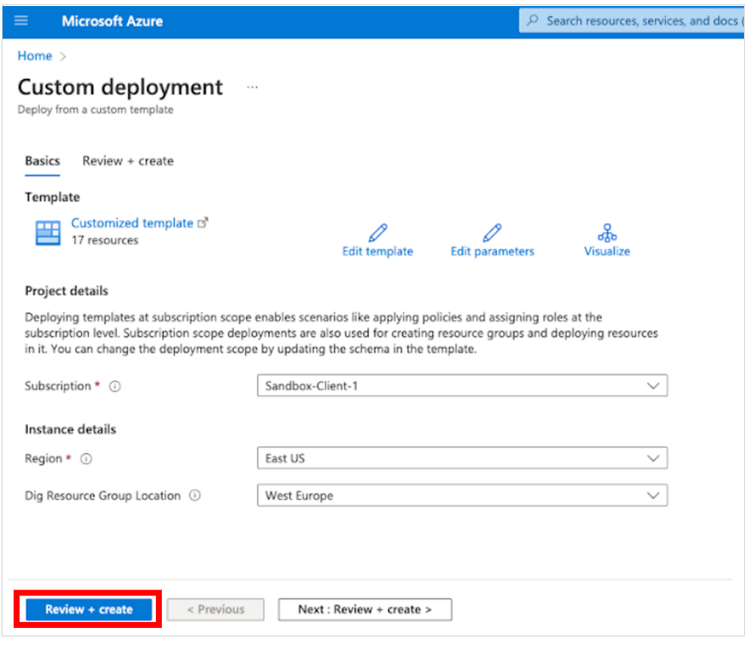The image size is (750, 645).
Task: Click the Template heading
Action: [52, 197]
